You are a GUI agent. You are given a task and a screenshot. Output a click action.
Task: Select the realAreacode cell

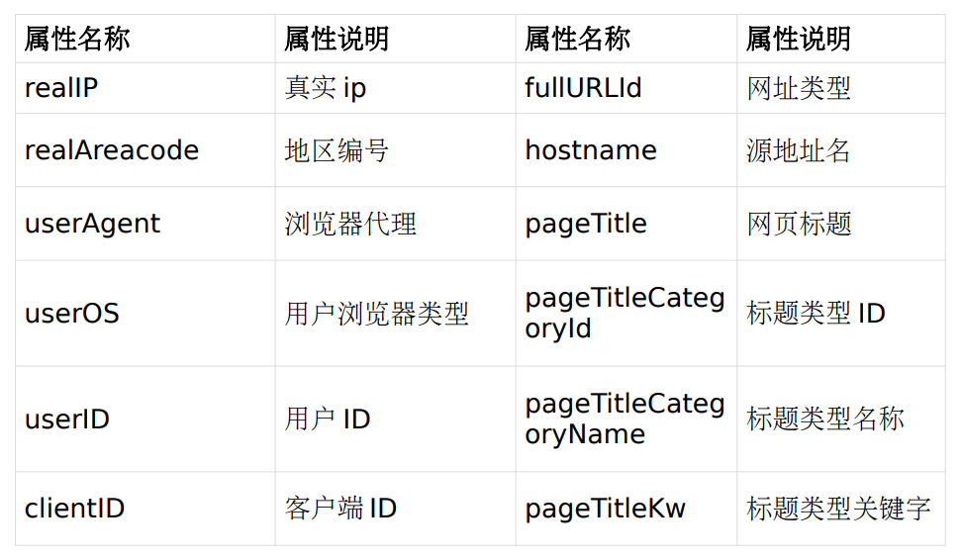[x=111, y=150]
